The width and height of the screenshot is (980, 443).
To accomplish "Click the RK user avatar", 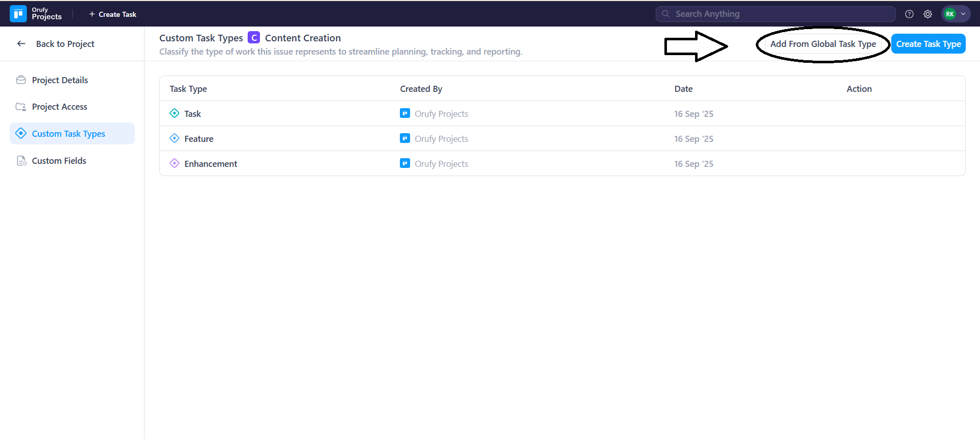I will (x=950, y=14).
